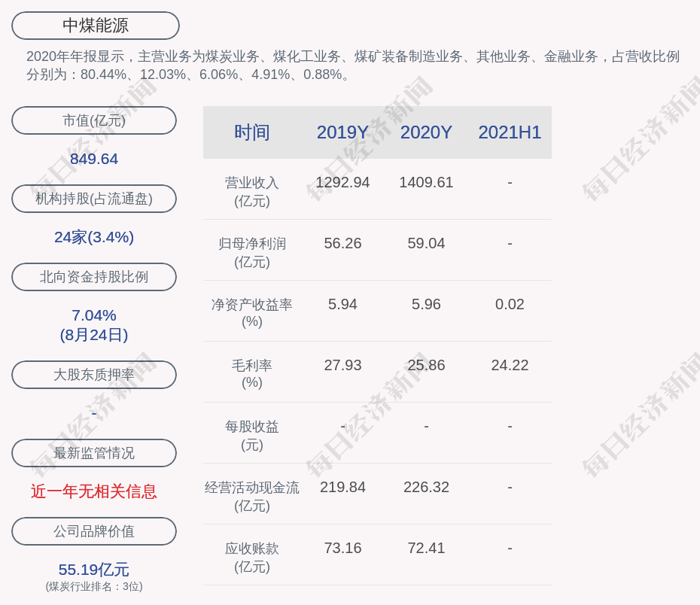Select the 毛利率 (%) row label
Viewport: 700px width, 605px height.
click(252, 374)
